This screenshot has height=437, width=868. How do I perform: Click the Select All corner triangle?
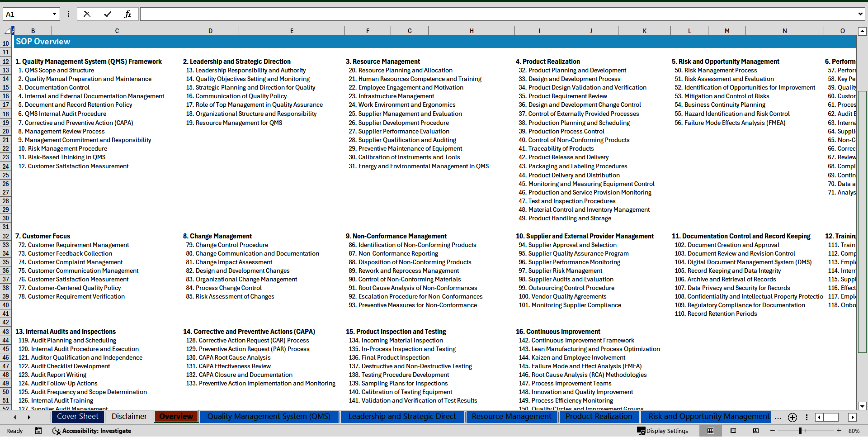(x=7, y=31)
